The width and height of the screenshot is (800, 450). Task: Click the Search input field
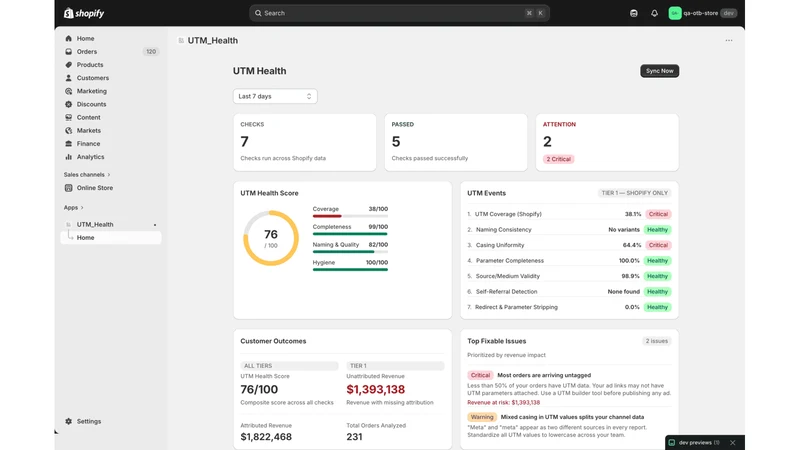pyautogui.click(x=399, y=13)
